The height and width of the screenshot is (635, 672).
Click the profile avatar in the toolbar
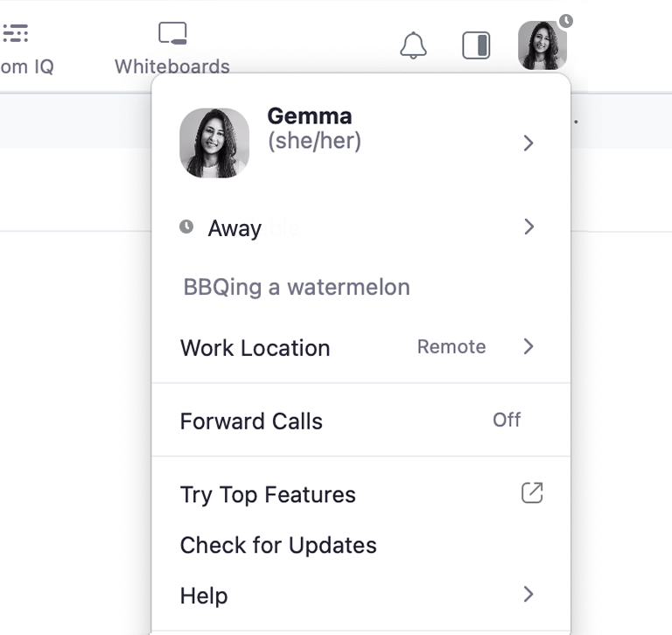(x=542, y=45)
